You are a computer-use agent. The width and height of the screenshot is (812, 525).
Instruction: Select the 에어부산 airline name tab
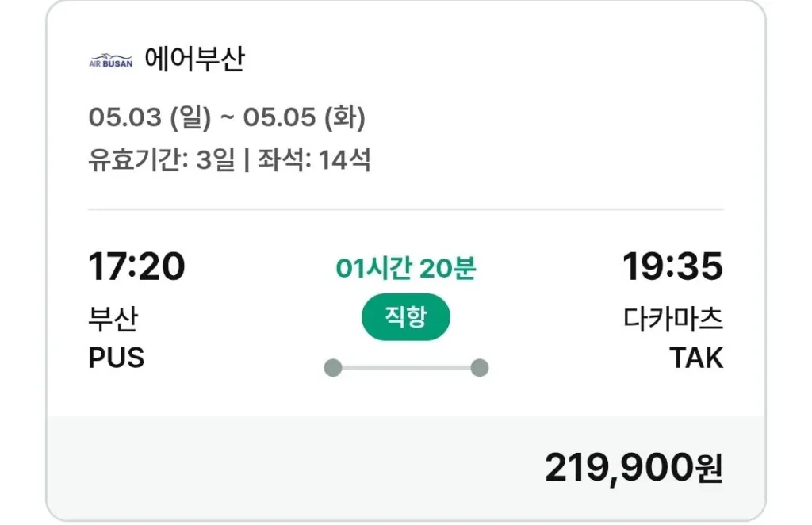coord(196,56)
